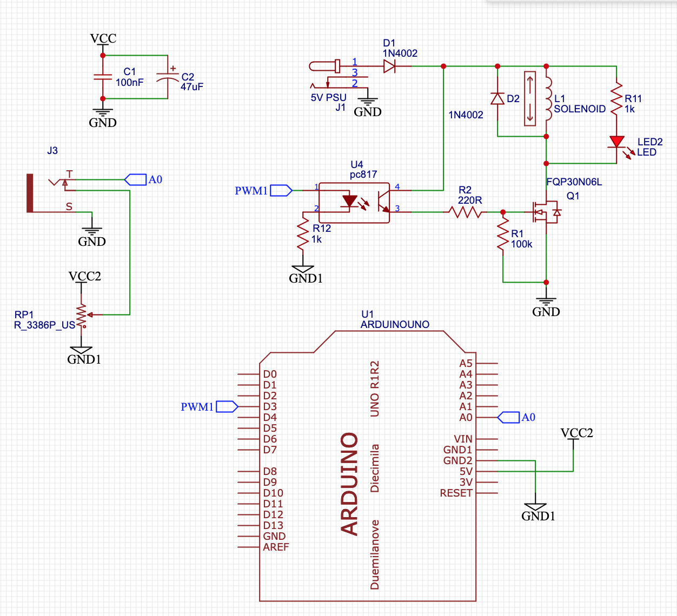Select the R11 resistor symbol
This screenshot has height=616, width=677.
click(616, 98)
